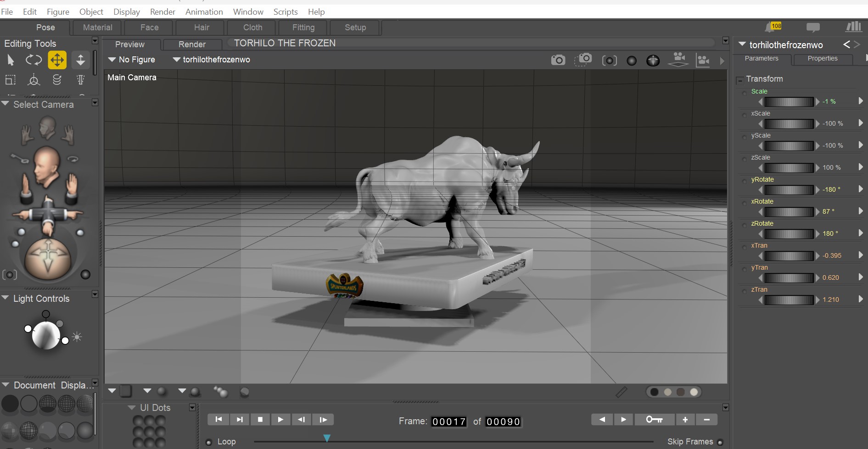This screenshot has width=868, height=449.
Task: Collapse the Select Camera panel
Action: coord(6,104)
